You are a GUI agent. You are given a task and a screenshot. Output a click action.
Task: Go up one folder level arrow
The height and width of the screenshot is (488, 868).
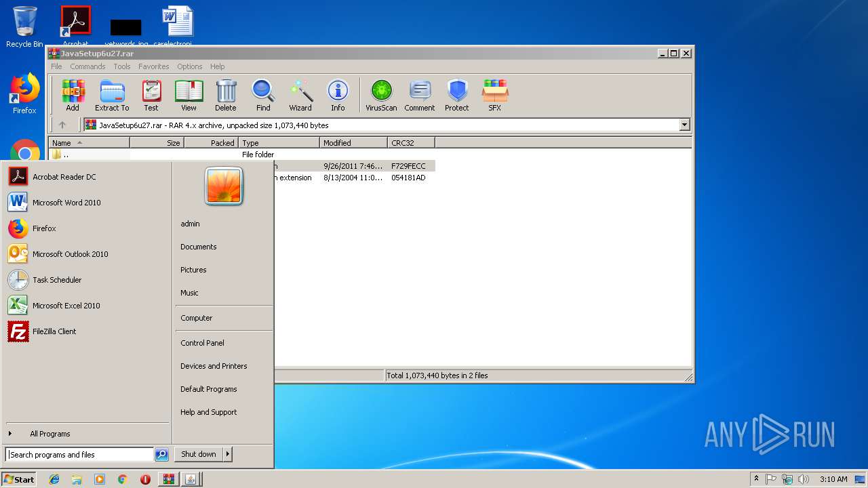62,125
